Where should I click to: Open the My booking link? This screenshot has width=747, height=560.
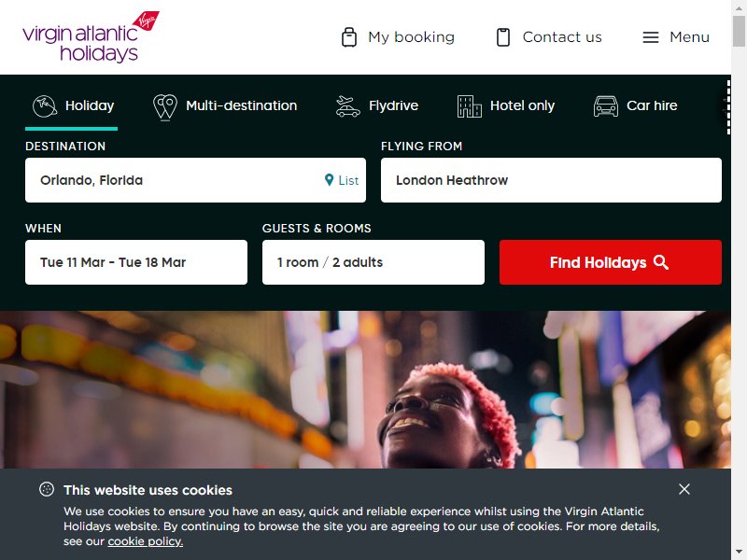click(x=411, y=37)
